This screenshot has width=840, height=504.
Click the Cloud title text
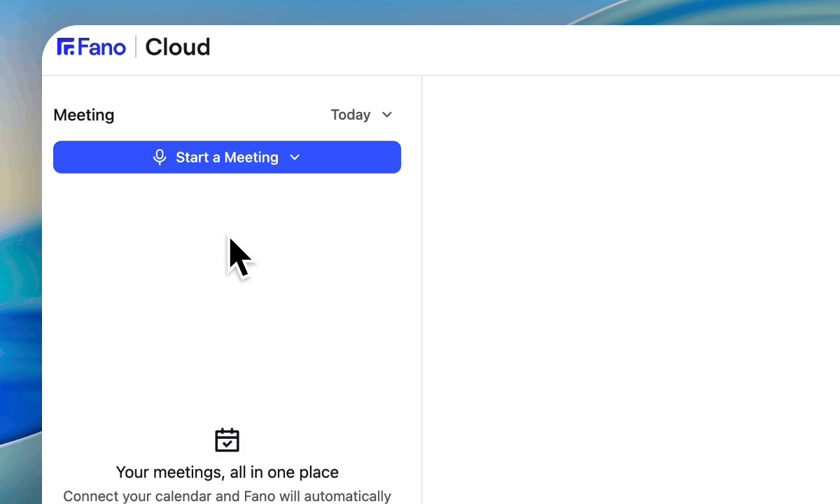point(178,47)
